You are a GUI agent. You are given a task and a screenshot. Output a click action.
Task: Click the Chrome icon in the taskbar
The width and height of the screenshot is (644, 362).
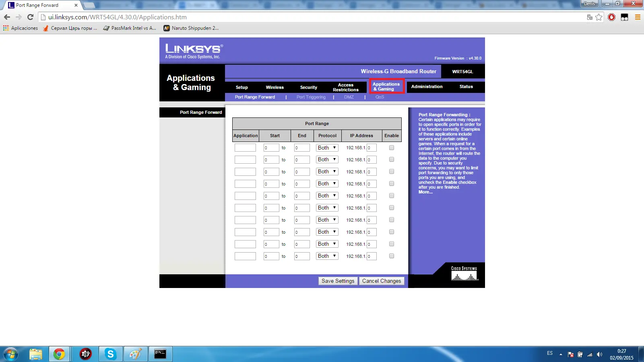click(59, 354)
